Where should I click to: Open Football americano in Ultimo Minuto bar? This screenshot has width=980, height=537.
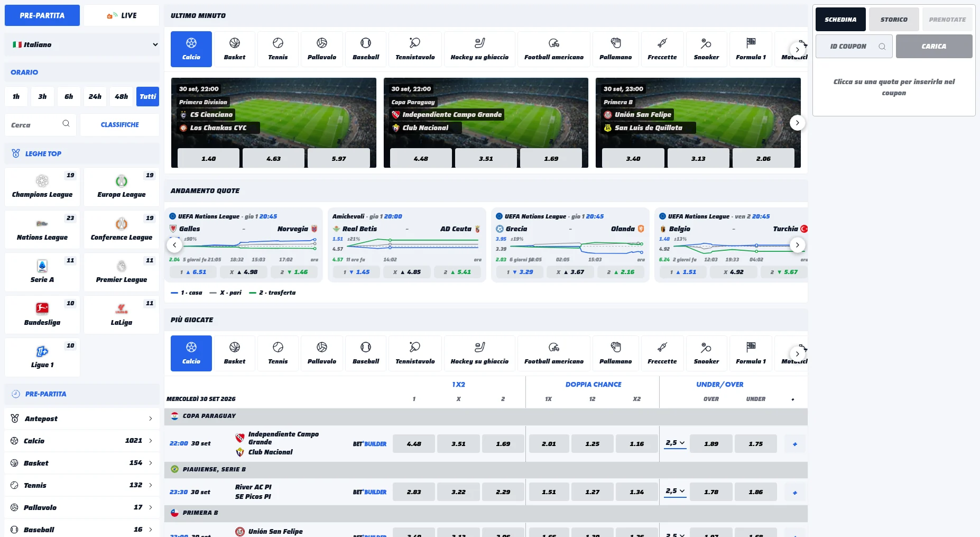pos(554,49)
